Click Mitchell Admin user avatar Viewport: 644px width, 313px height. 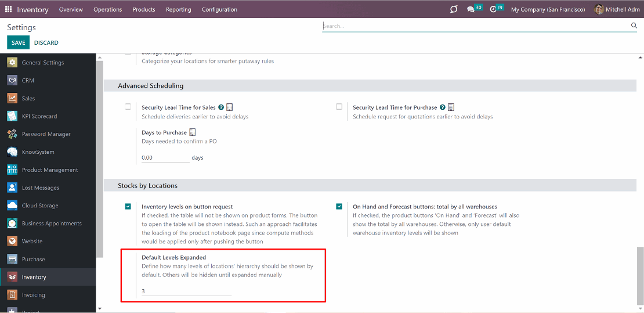coord(599,9)
